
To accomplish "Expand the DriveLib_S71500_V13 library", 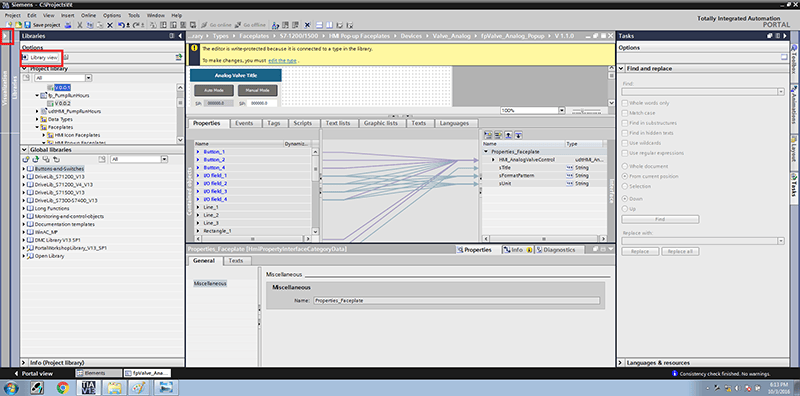I will [23, 192].
